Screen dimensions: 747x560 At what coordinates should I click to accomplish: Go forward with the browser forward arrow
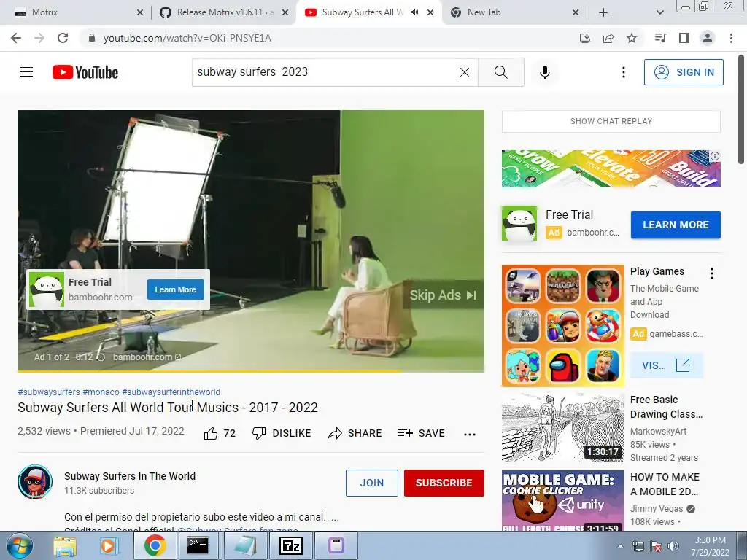[x=39, y=38]
